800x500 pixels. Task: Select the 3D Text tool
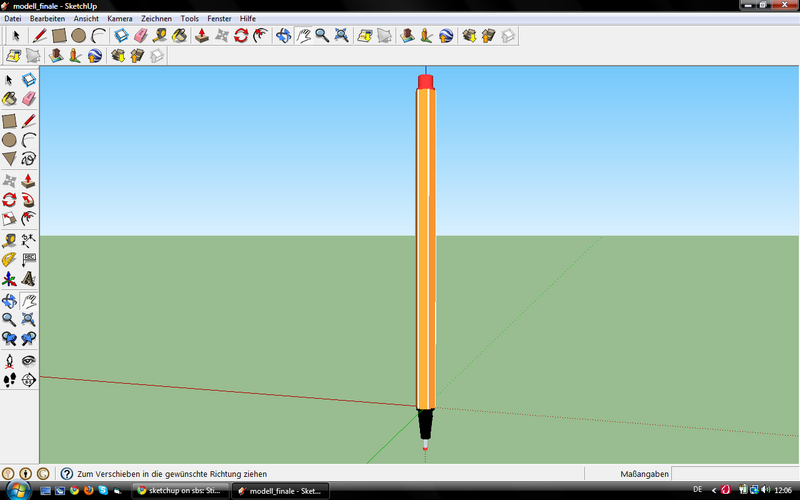pos(29,278)
